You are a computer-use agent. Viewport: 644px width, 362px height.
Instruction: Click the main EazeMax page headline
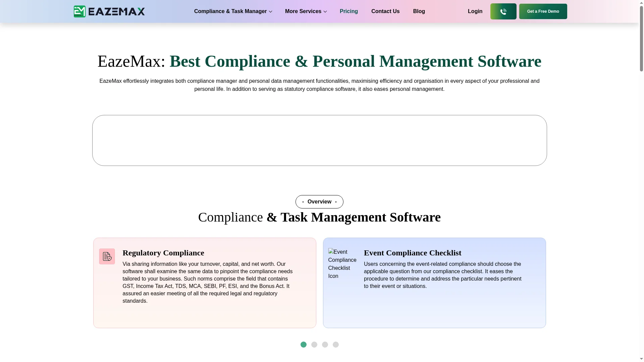click(319, 61)
